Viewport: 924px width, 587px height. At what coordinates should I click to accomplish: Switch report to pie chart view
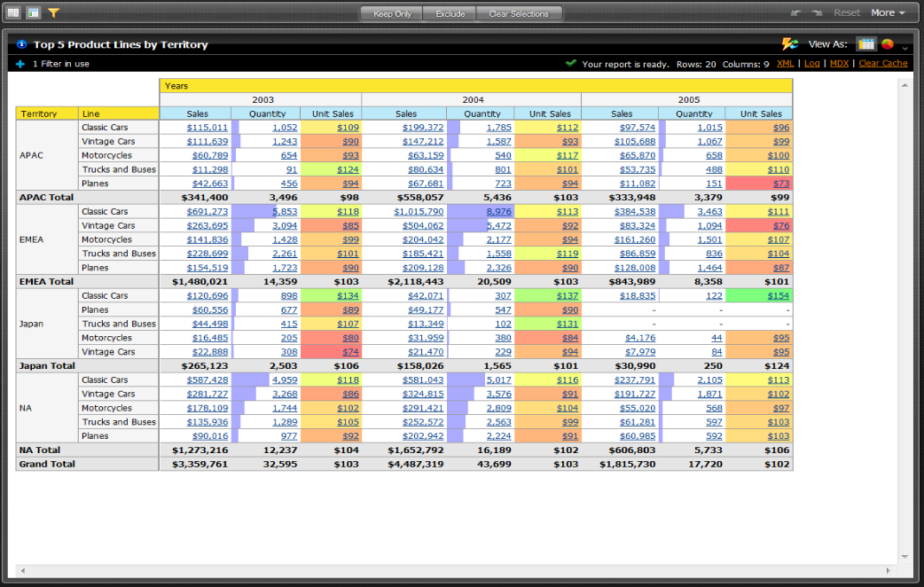887,44
